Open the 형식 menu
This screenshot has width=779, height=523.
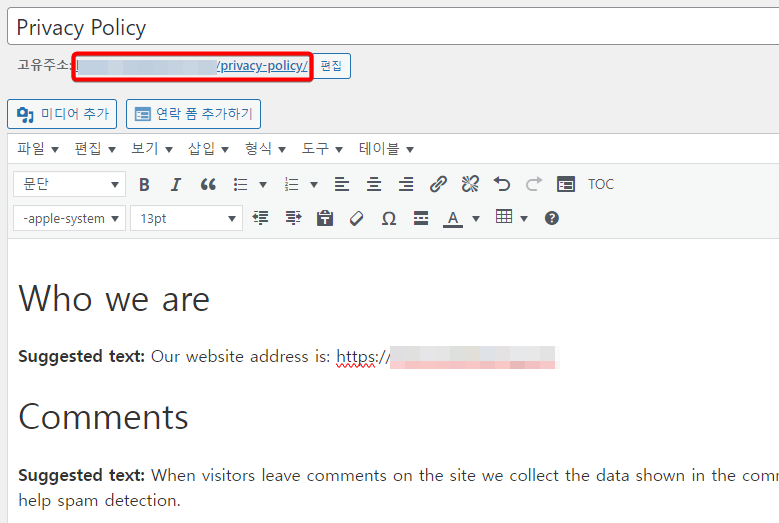point(265,149)
